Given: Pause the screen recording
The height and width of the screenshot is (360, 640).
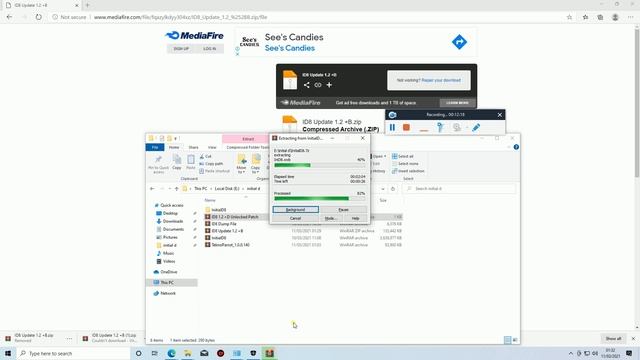Looking at the screenshot, I should tap(392, 127).
